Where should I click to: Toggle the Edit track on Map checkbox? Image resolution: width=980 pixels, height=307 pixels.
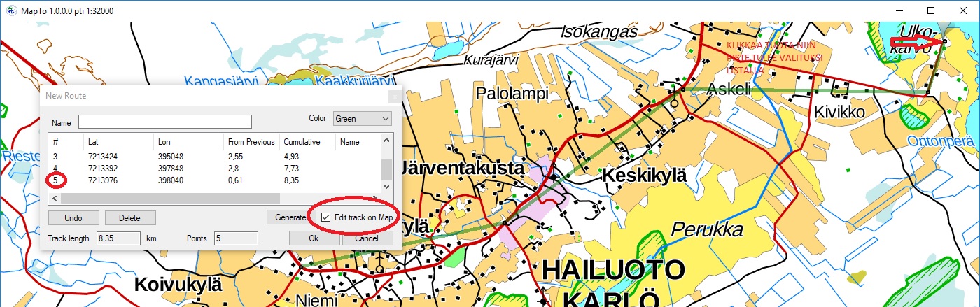point(326,217)
